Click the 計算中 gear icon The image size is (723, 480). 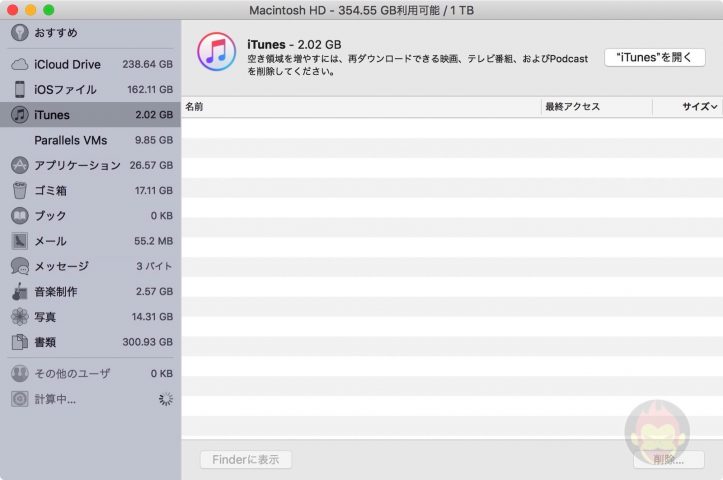(19, 399)
